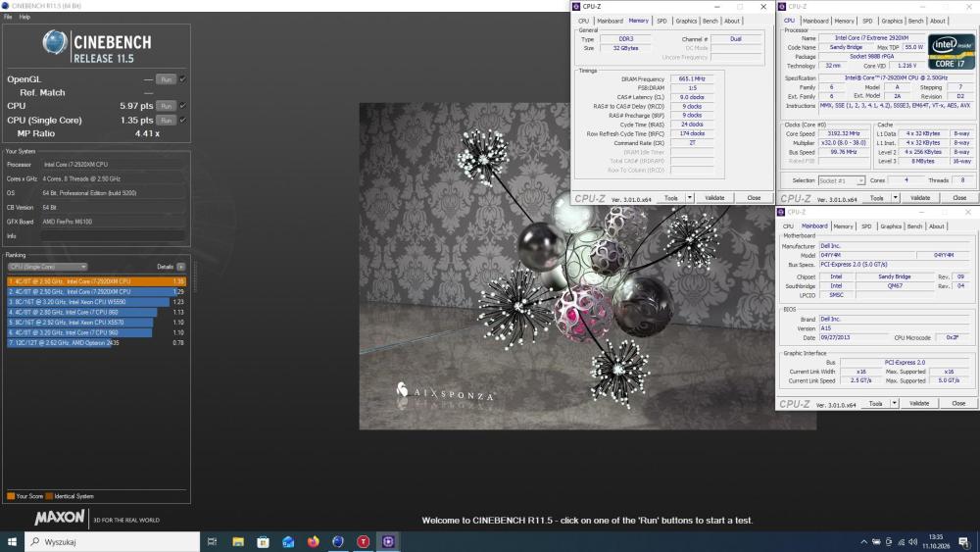Image resolution: width=980 pixels, height=552 pixels.
Task: Click Tools button in CPU window
Action: [877, 197]
